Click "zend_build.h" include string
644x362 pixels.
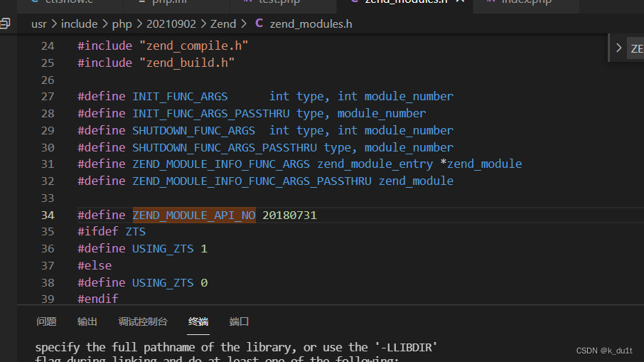187,63
